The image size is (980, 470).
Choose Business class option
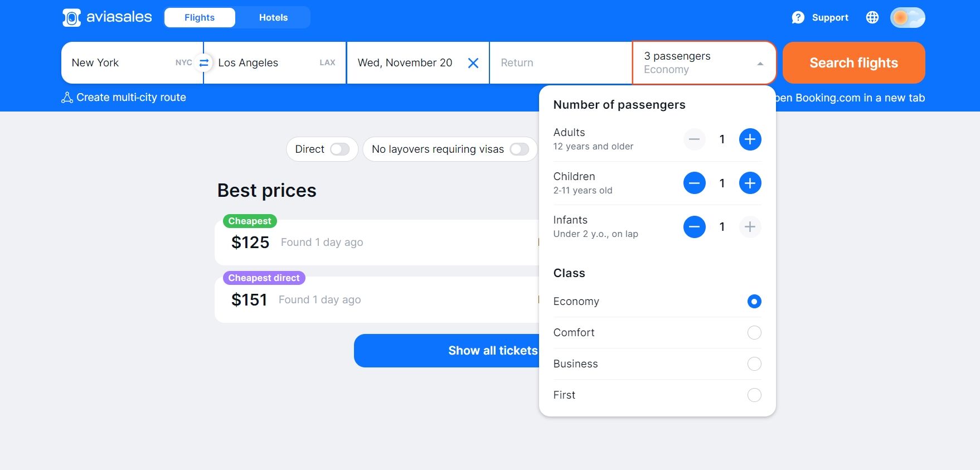(754, 364)
